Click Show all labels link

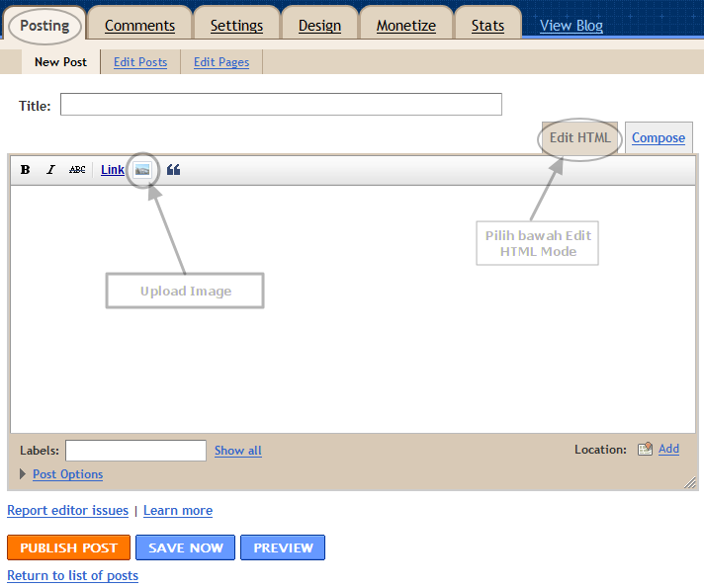pyautogui.click(x=238, y=451)
